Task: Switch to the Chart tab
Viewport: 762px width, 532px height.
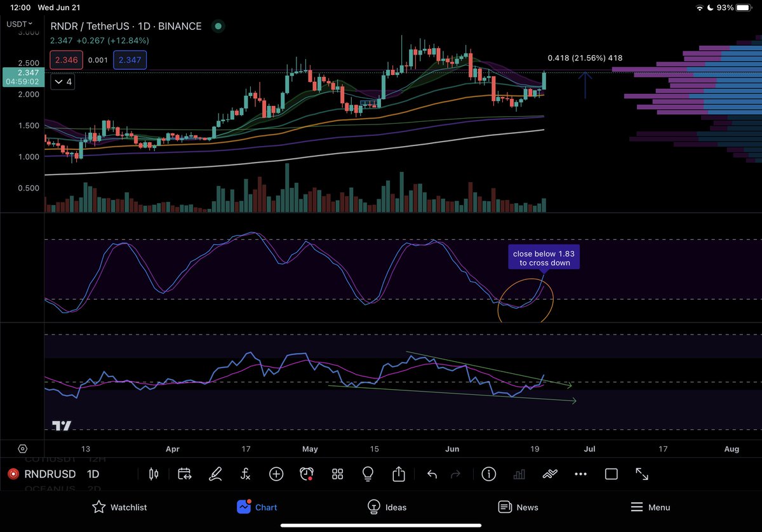Action: [x=257, y=507]
